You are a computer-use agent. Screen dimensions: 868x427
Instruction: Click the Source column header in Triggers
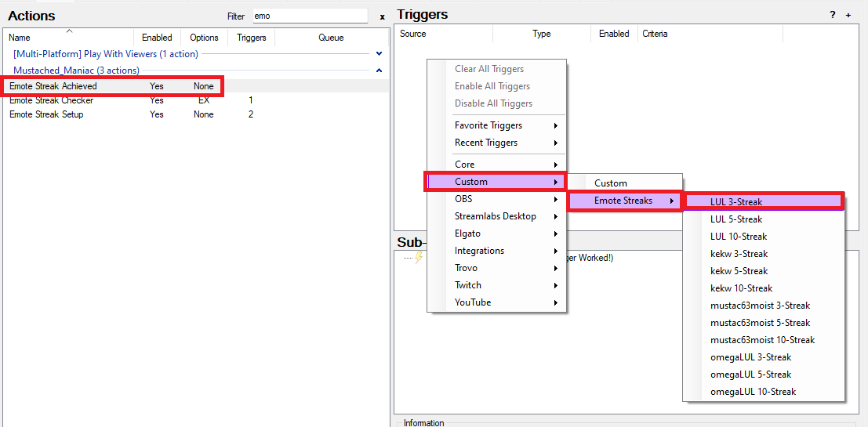tap(444, 34)
